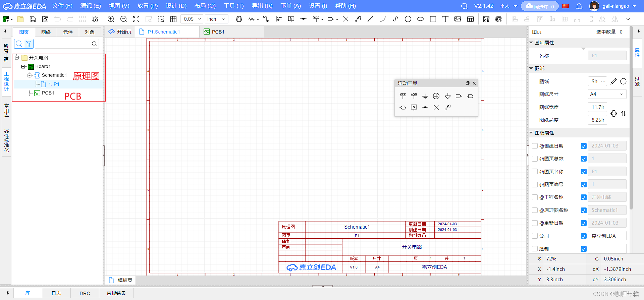Click the pencil edit icon beside sheet field
Screen dimensions: 644x300
click(x=613, y=81)
